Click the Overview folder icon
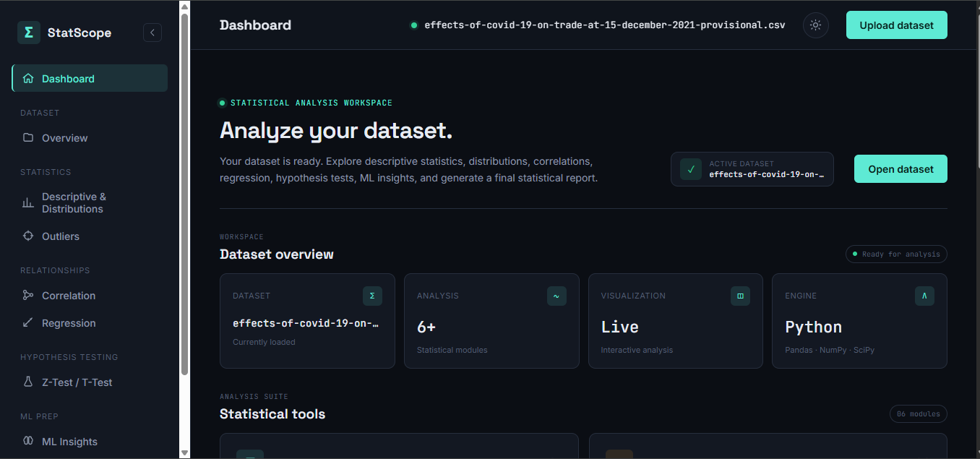 tap(28, 137)
